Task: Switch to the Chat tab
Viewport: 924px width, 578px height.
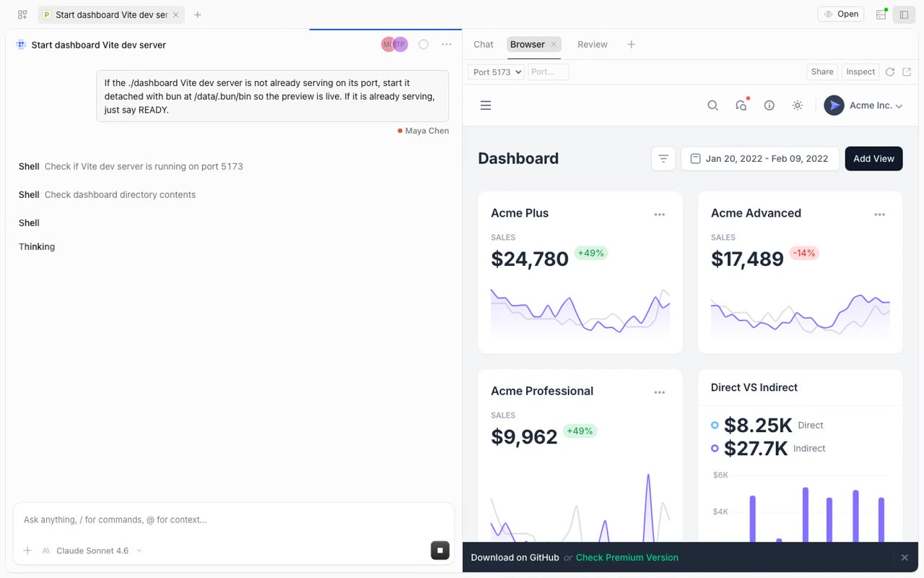Action: [484, 45]
